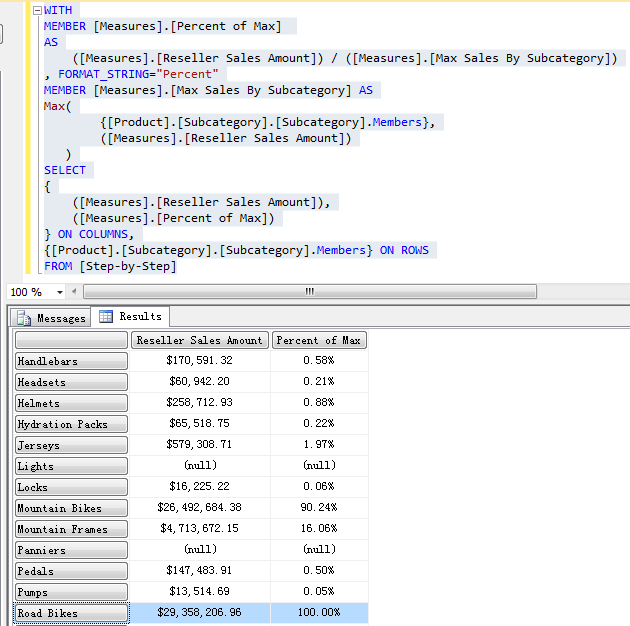The image size is (630, 626).
Task: Click the cell $16,225.22
Action: click(x=200, y=486)
